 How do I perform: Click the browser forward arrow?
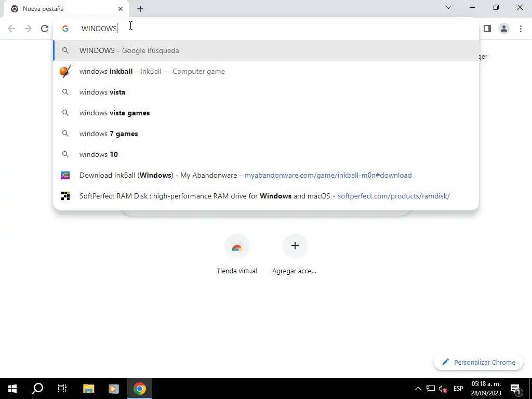click(28, 29)
